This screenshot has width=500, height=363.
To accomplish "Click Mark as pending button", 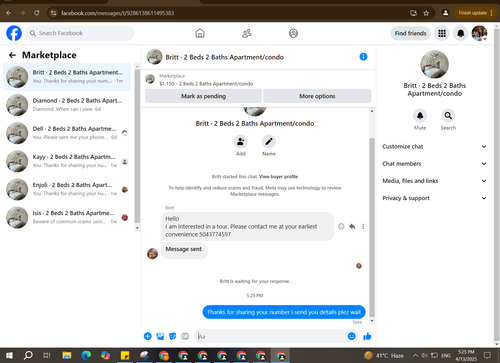I will tap(203, 96).
